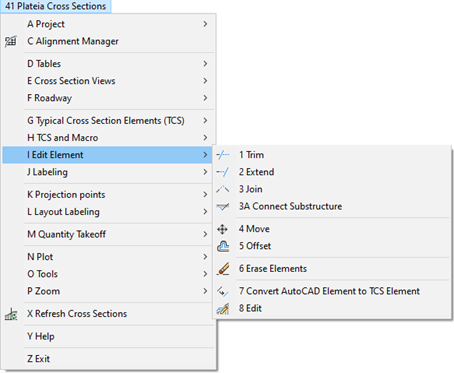The image size is (454, 373).
Task: Expand the P Zoom submenu arrow
Action: (x=205, y=291)
